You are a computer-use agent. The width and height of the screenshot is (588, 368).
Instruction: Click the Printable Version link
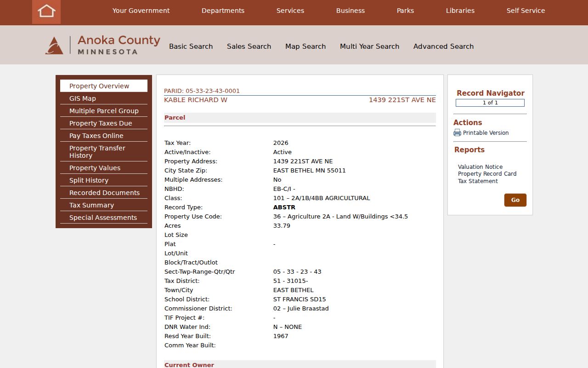tap(486, 133)
